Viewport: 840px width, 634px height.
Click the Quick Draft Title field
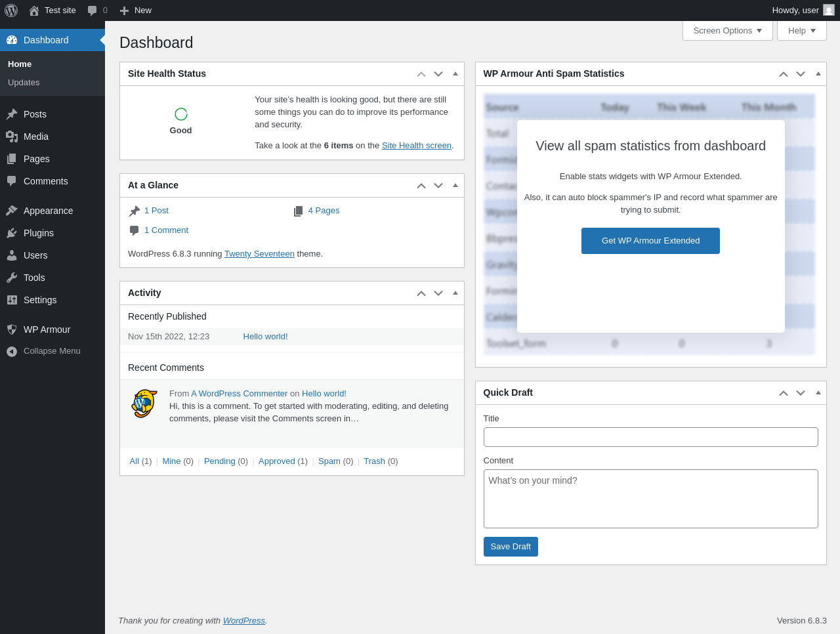(x=650, y=437)
